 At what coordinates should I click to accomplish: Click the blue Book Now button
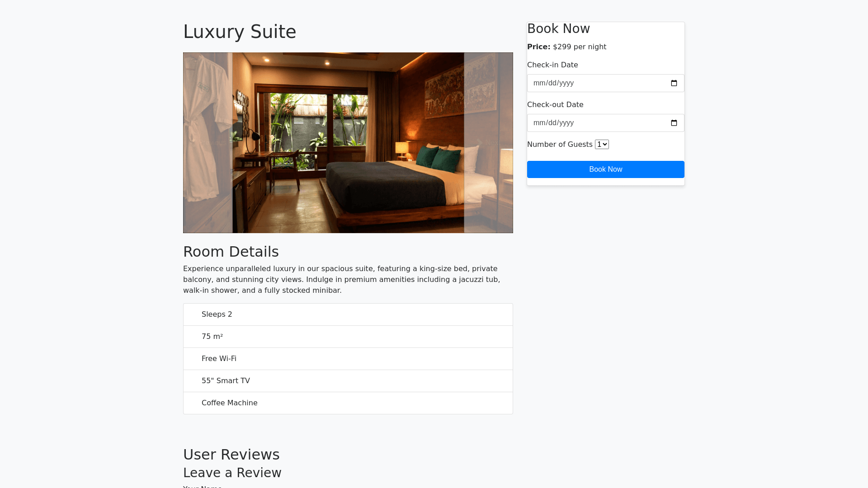[x=606, y=169]
